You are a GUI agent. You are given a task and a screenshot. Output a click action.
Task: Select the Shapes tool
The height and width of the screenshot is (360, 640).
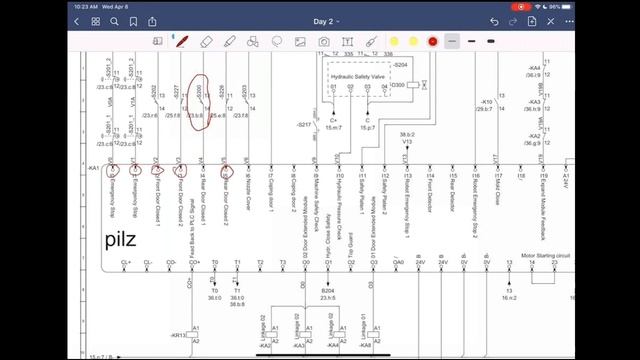tap(253, 41)
